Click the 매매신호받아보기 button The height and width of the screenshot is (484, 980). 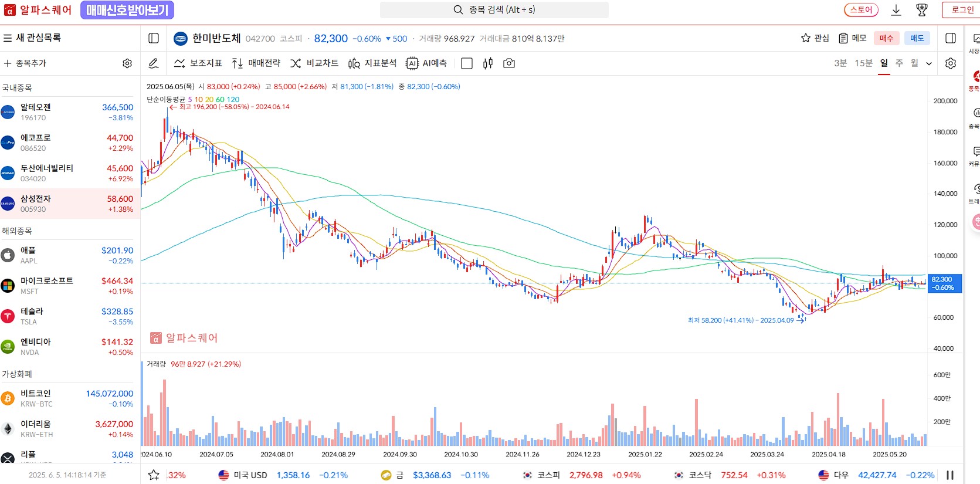[127, 10]
